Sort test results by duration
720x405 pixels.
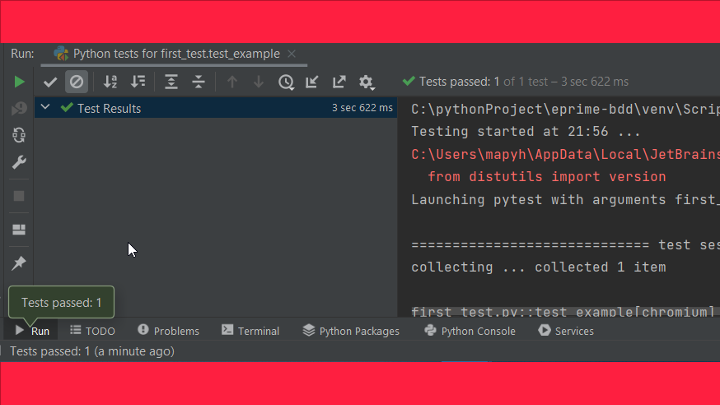[x=138, y=82]
